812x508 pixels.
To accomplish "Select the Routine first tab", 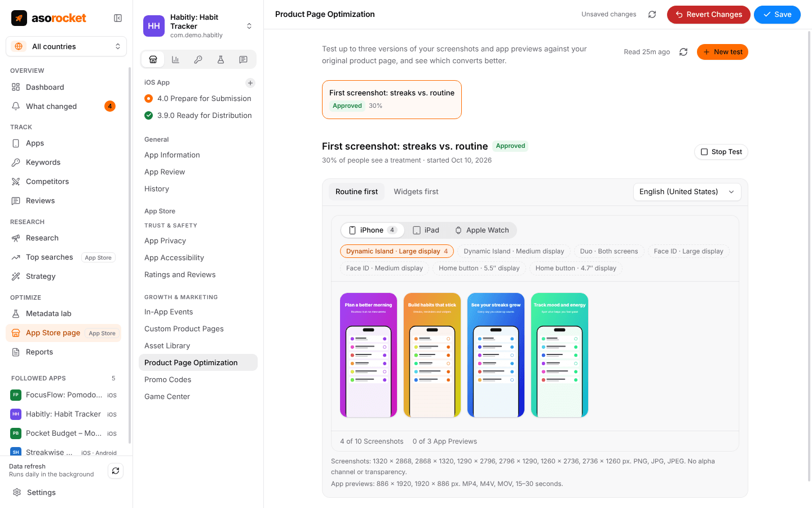I will click(x=356, y=192).
